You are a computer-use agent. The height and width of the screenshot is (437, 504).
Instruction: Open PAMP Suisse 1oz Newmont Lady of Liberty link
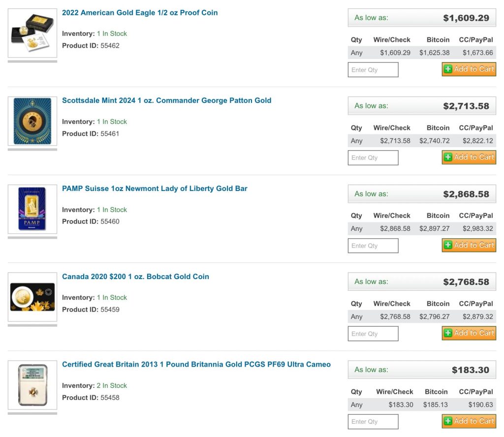click(155, 188)
